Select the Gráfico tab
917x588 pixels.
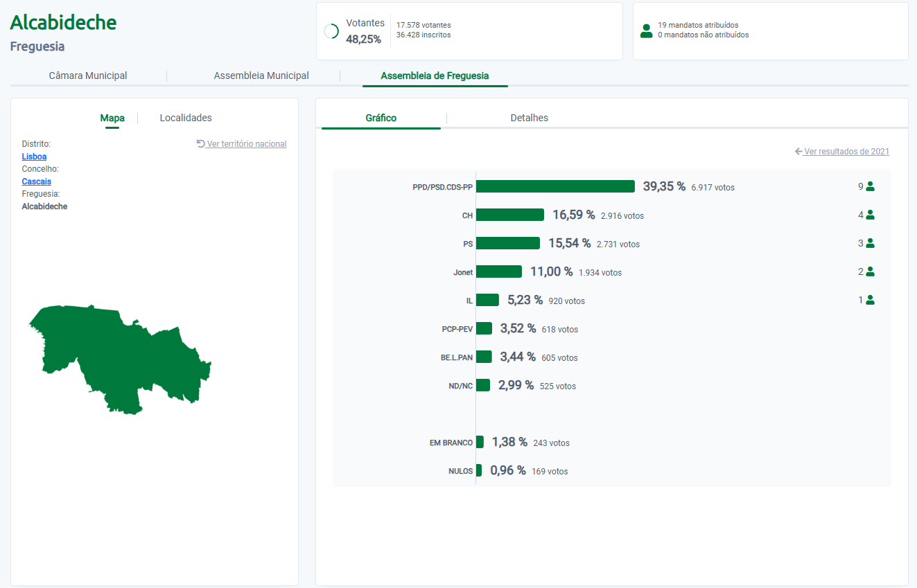pyautogui.click(x=381, y=118)
